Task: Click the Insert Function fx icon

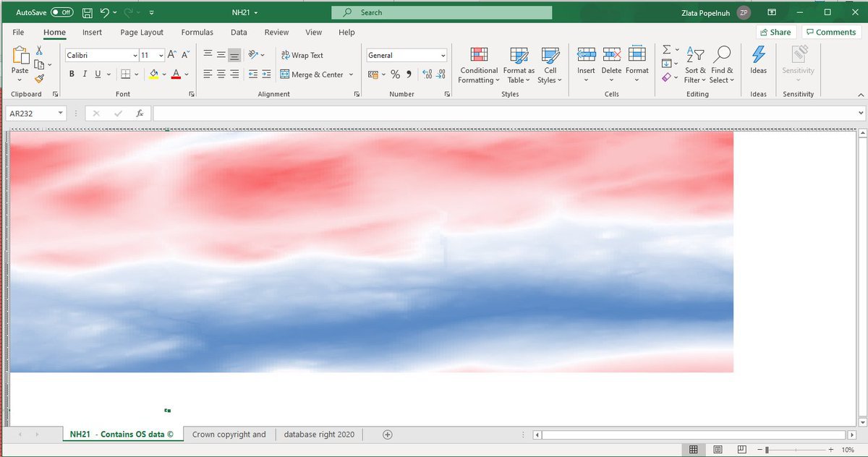Action: (x=140, y=114)
